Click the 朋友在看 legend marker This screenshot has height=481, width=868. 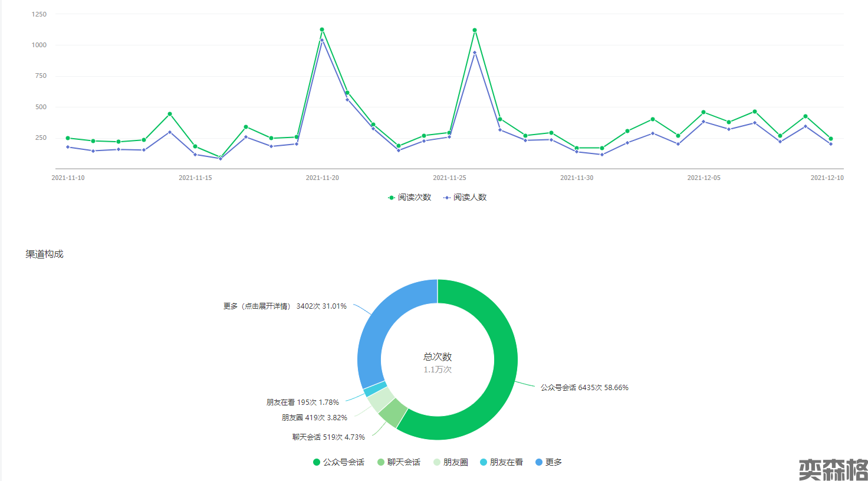pos(484,462)
